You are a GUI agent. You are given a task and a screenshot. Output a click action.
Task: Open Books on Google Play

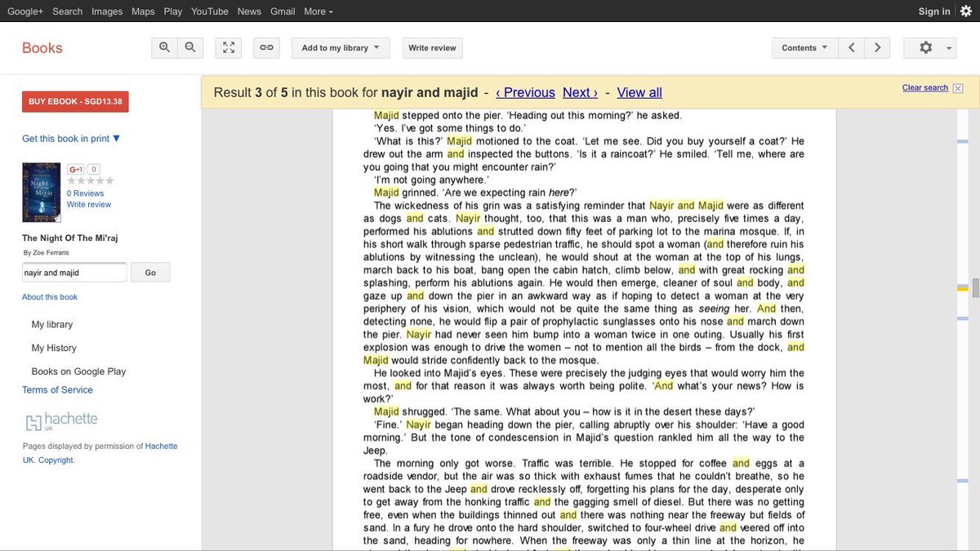78,371
